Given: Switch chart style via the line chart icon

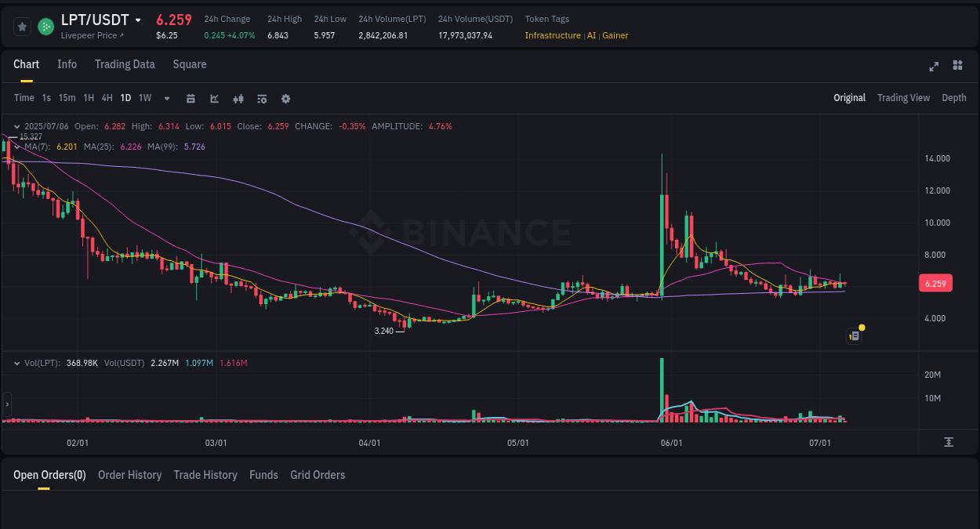Looking at the screenshot, I should (x=213, y=98).
